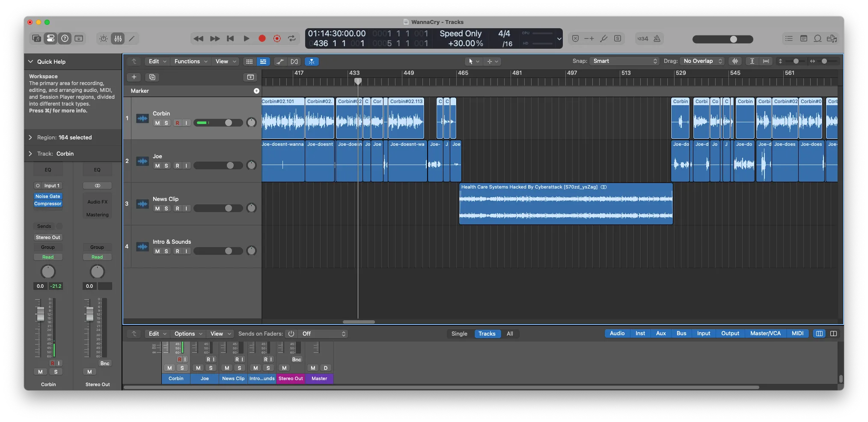Open the mixer Options menu
The image size is (868, 422).
(x=188, y=334)
